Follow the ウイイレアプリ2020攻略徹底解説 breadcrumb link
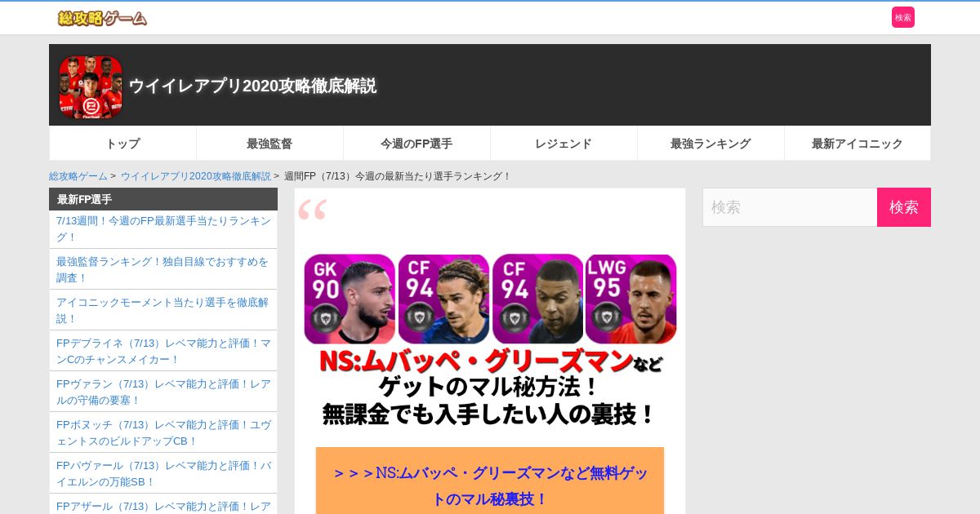This screenshot has height=514, width=980. [x=196, y=176]
